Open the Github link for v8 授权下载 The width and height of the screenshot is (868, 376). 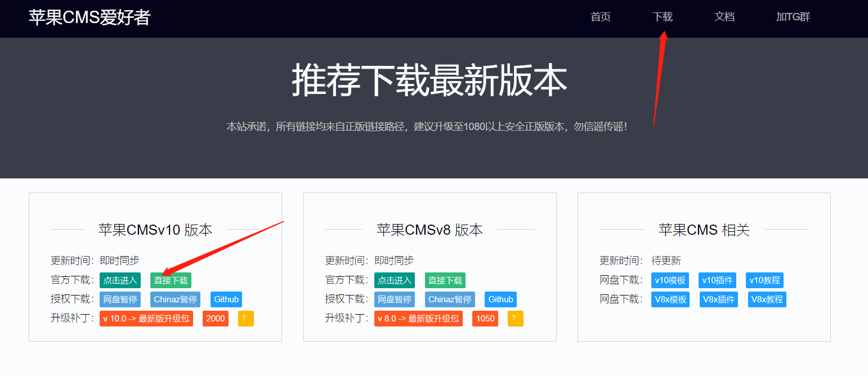click(x=500, y=299)
